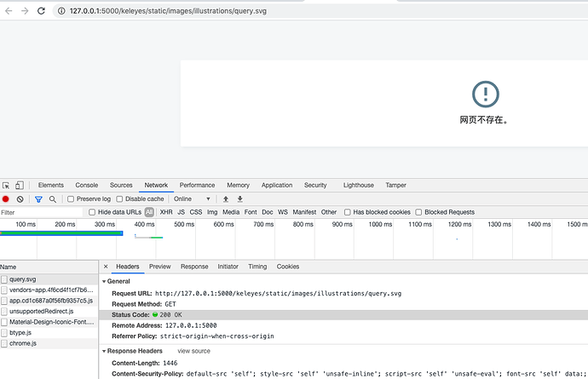588x379 pixels.
Task: Filter requests by Img
Action: tap(212, 212)
